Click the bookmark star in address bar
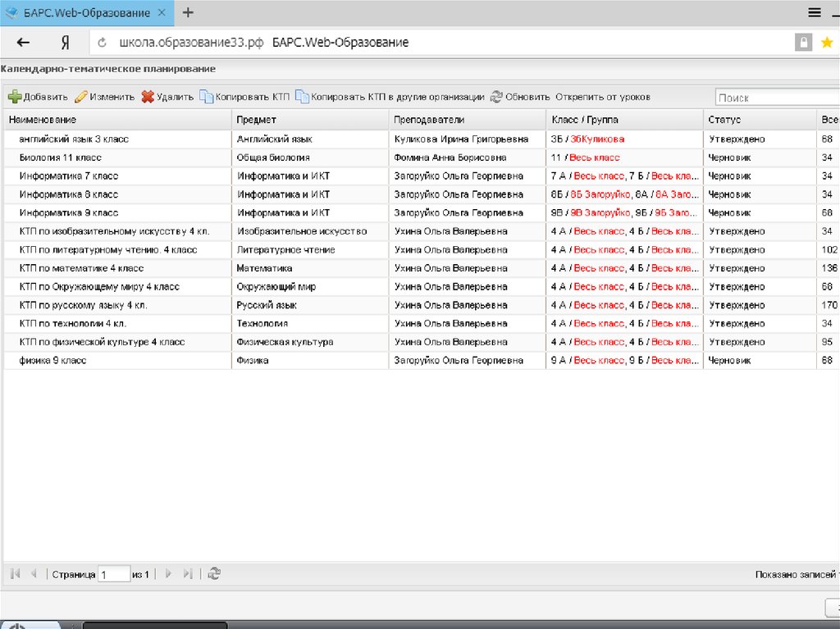 coord(827,43)
